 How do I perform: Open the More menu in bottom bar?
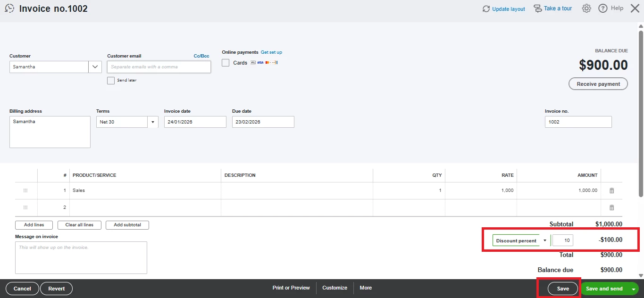click(x=366, y=288)
